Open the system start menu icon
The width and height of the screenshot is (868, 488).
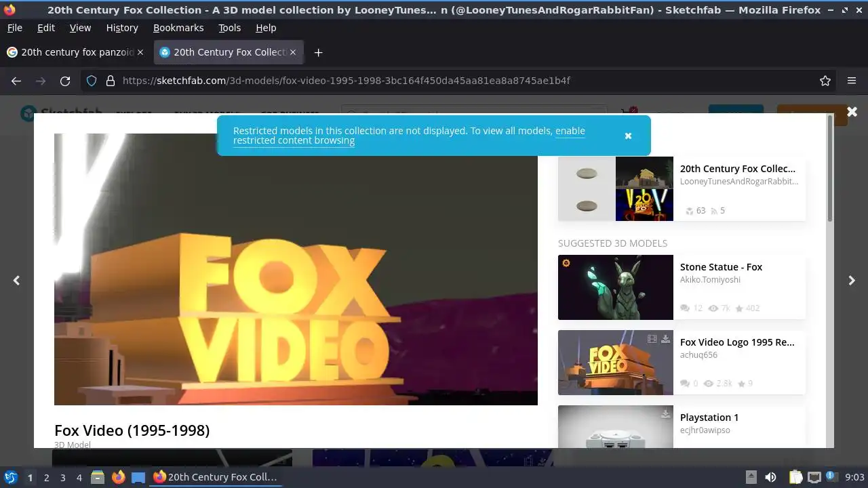[x=11, y=477]
